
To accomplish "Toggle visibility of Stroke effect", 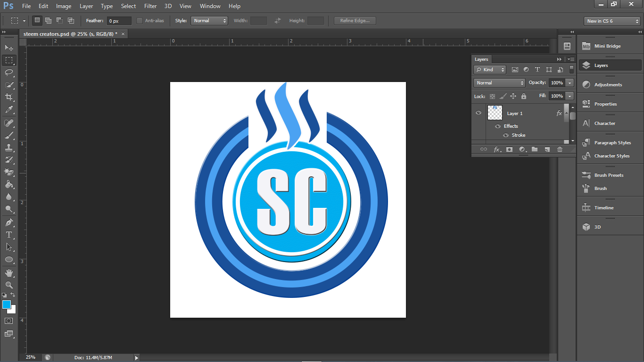I will pos(506,135).
